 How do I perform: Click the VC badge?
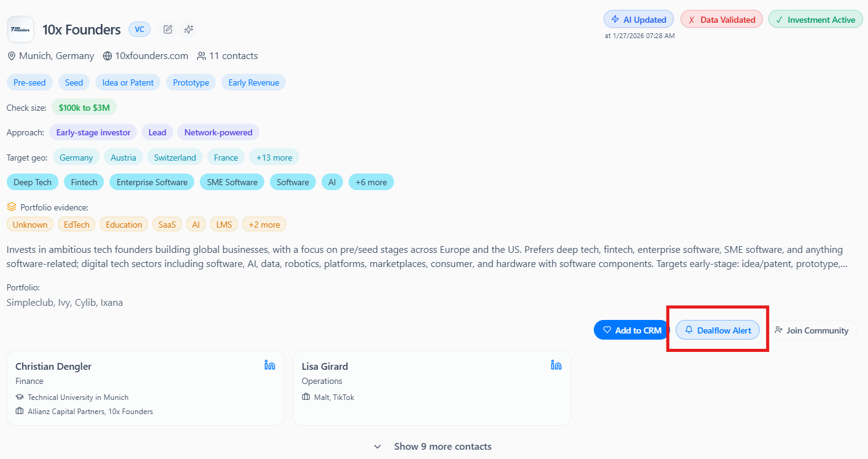pyautogui.click(x=139, y=29)
